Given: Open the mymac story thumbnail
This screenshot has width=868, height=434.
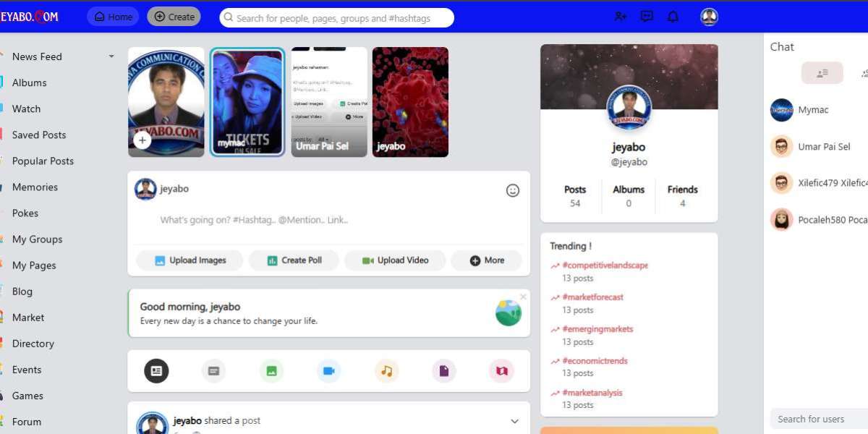Looking at the screenshot, I should point(247,101).
